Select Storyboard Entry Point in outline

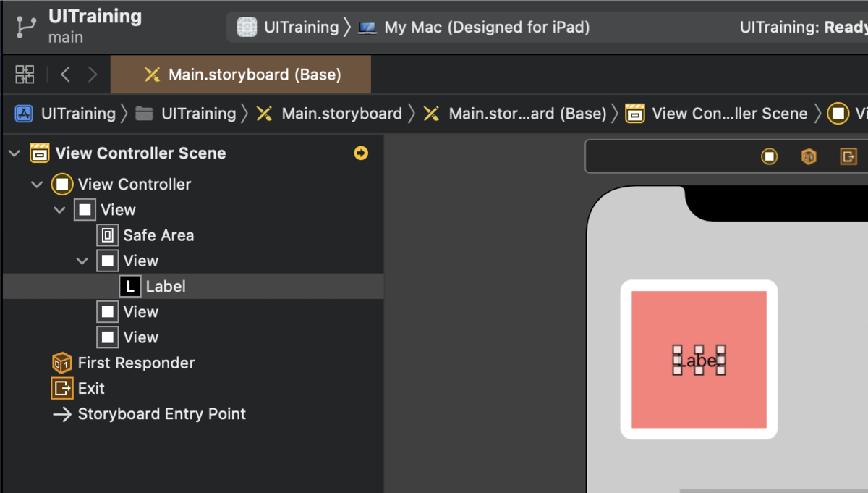[x=161, y=414]
